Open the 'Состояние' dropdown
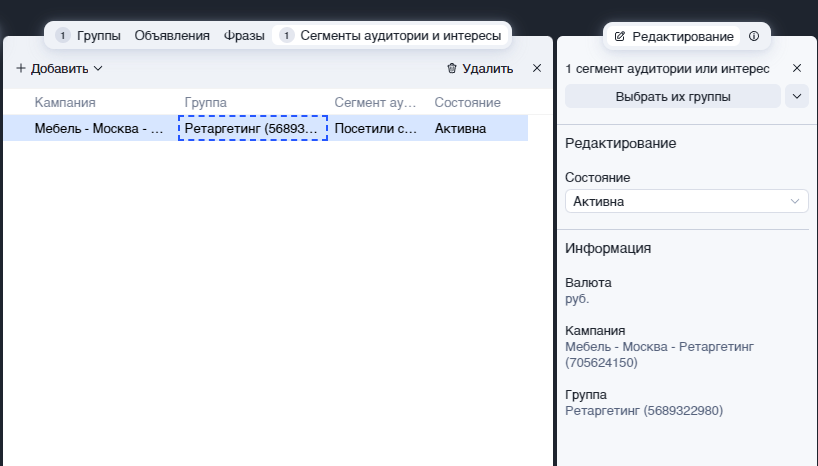This screenshot has height=466, width=818. pos(686,201)
